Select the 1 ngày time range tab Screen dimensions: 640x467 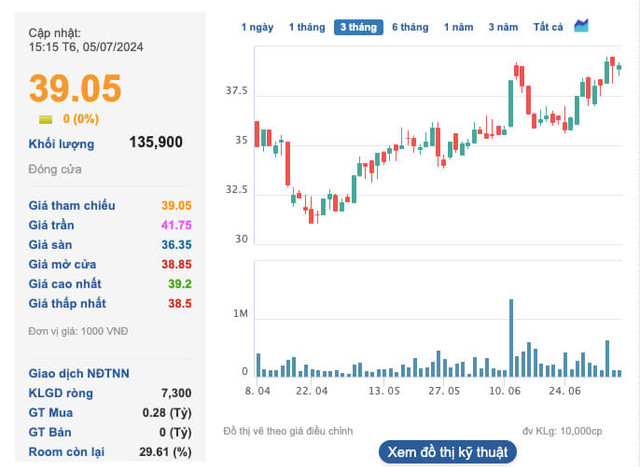[x=257, y=27]
